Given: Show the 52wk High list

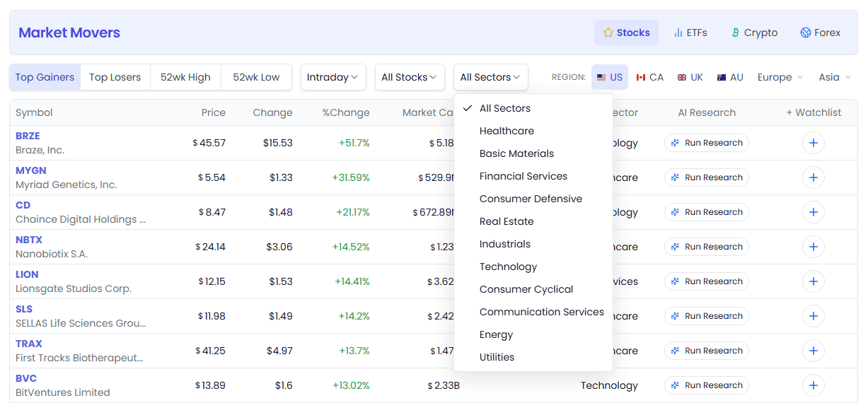Looking at the screenshot, I should (185, 77).
